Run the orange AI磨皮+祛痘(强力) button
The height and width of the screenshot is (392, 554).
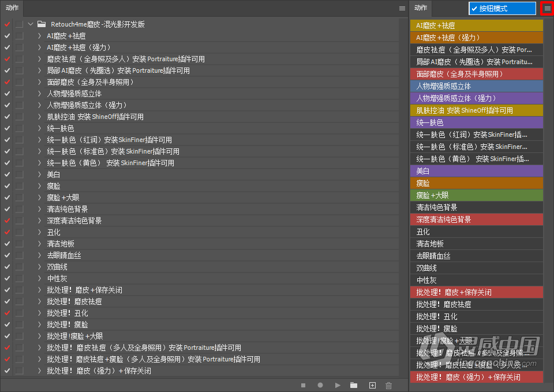477,38
